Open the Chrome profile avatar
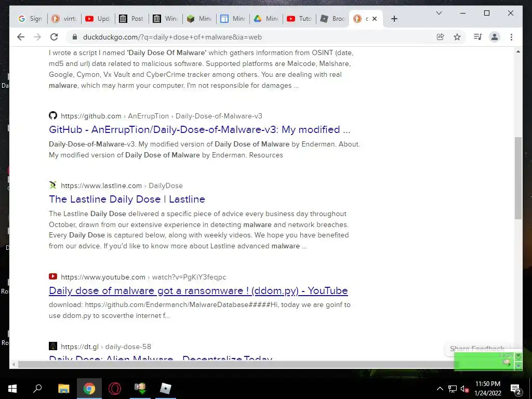The image size is (532, 399). pos(495,37)
